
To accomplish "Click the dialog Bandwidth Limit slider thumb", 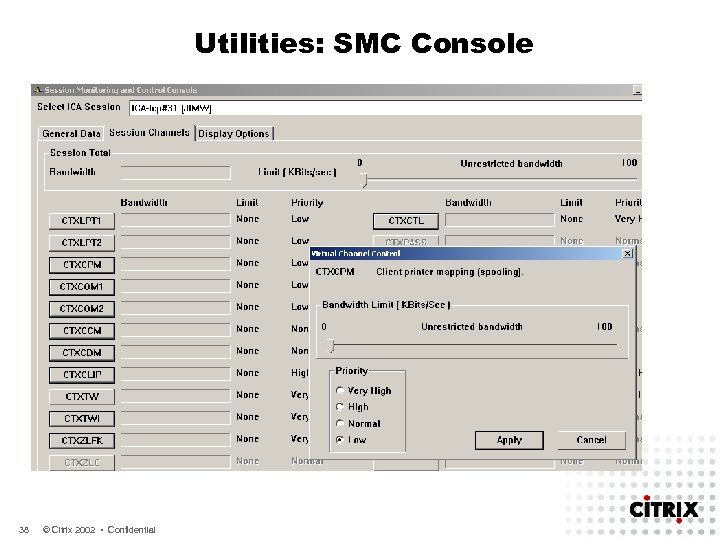I will (331, 346).
